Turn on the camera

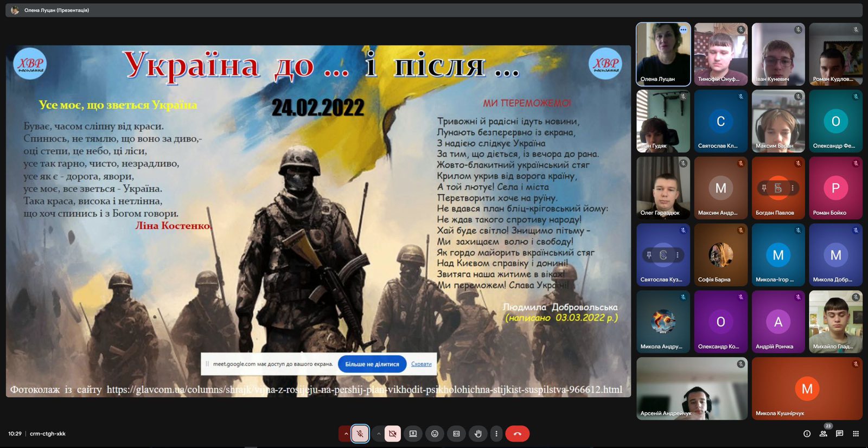(392, 434)
